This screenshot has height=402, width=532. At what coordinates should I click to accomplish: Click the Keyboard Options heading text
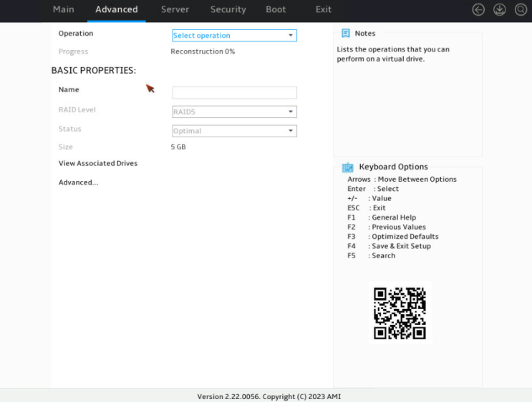pos(393,167)
